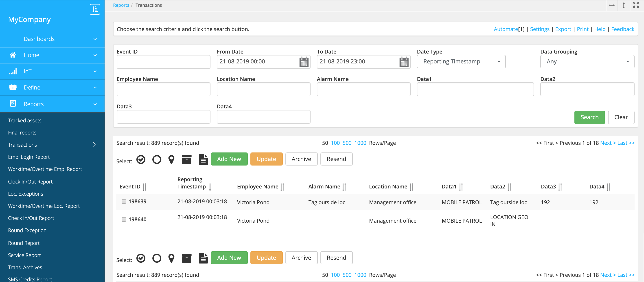
Task: Sort by Reporting Timestamp column arrow
Action: pyautogui.click(x=210, y=187)
